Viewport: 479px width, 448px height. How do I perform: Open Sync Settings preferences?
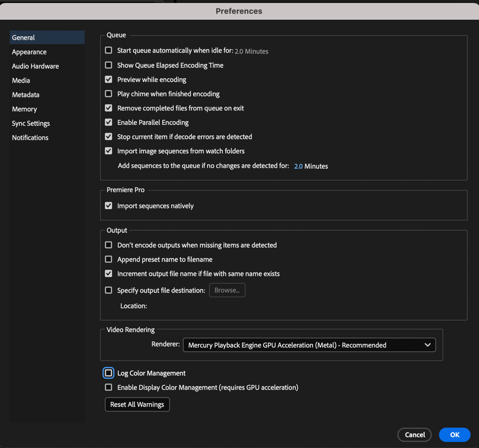(x=30, y=123)
